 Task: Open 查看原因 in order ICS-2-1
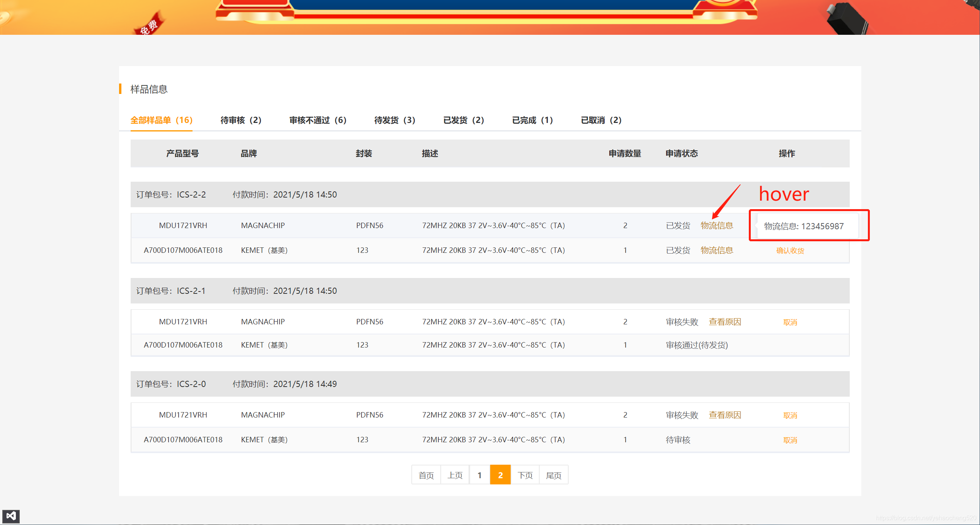pyautogui.click(x=724, y=322)
